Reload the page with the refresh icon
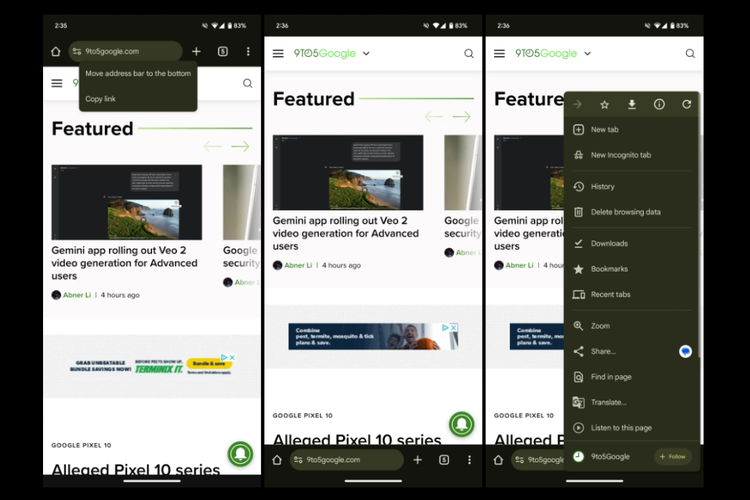Image resolution: width=750 pixels, height=500 pixels. [686, 104]
